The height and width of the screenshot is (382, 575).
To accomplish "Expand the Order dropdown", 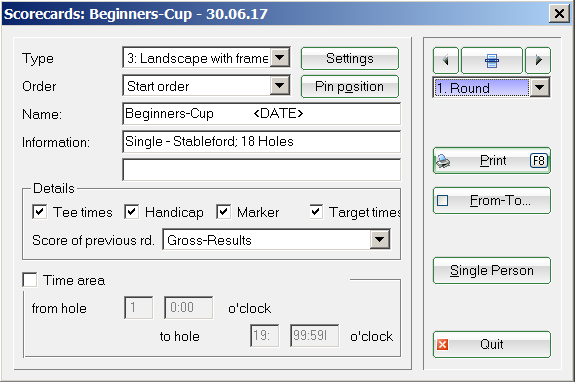I will tap(280, 86).
